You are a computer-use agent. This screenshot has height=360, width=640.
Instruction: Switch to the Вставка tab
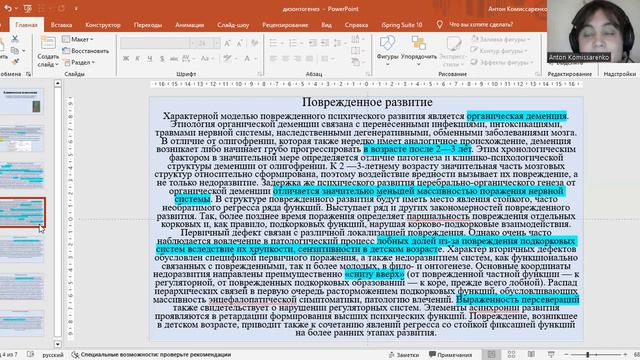61,25
